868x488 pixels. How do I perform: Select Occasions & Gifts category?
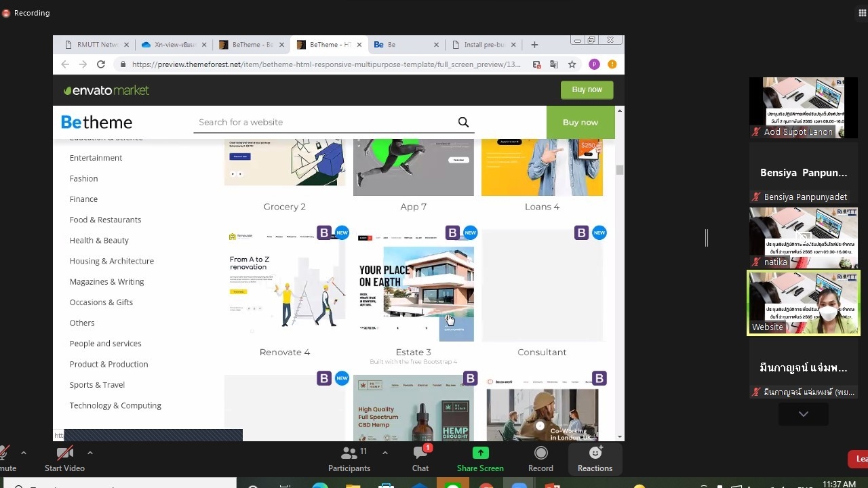(101, 302)
